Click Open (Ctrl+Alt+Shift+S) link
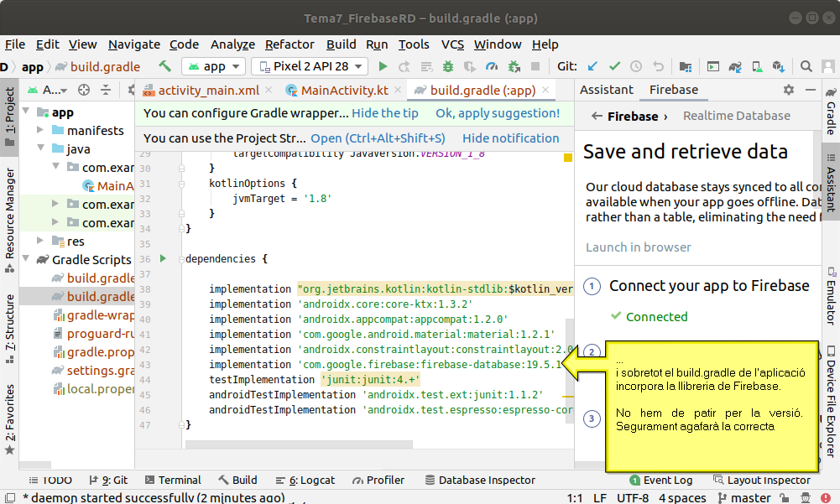Screen dimensions: 840x504 tap(378, 138)
